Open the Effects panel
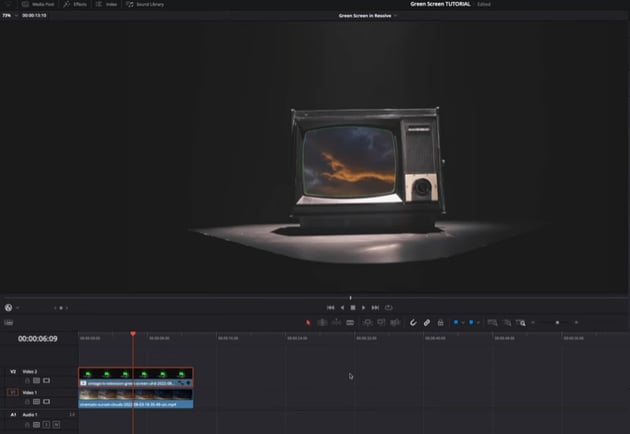The height and width of the screenshot is (434, 630). [75, 4]
